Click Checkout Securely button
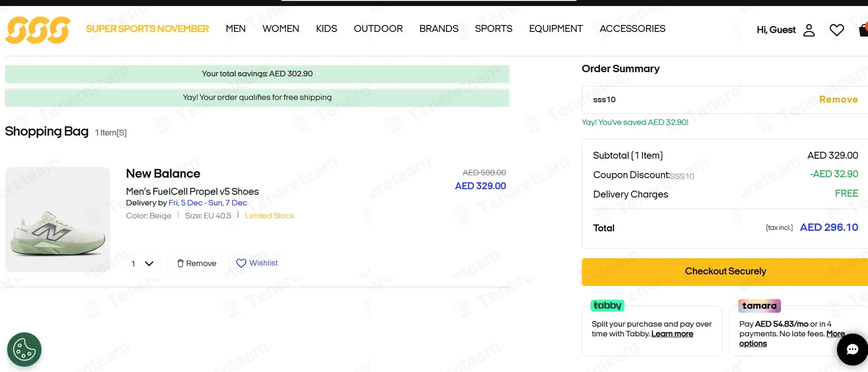Image resolution: width=868 pixels, height=372 pixels. (x=725, y=272)
